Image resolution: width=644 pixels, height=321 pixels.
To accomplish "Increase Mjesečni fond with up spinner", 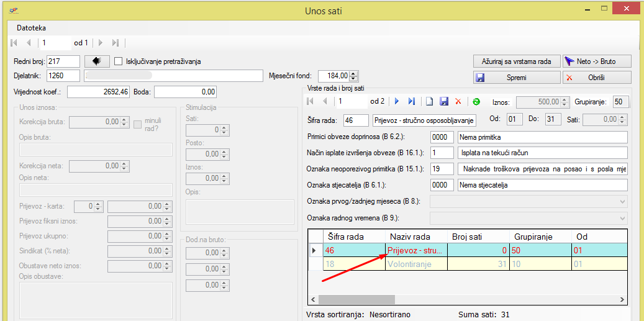I will 354,73.
